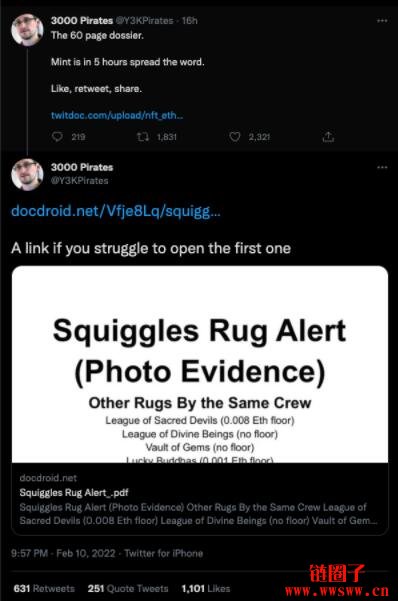The height and width of the screenshot is (601, 398).
Task: Click the reply icon on first tweet
Action: 57,136
